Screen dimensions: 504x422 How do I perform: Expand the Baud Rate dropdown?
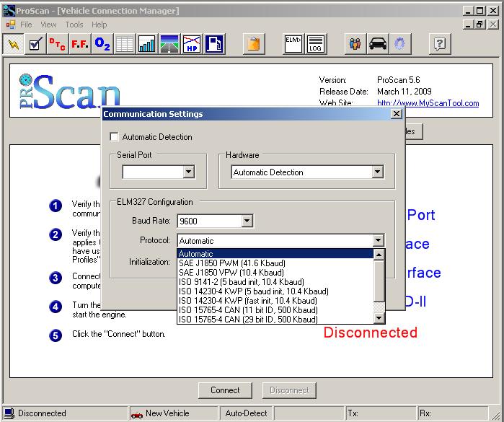pyautogui.click(x=247, y=221)
